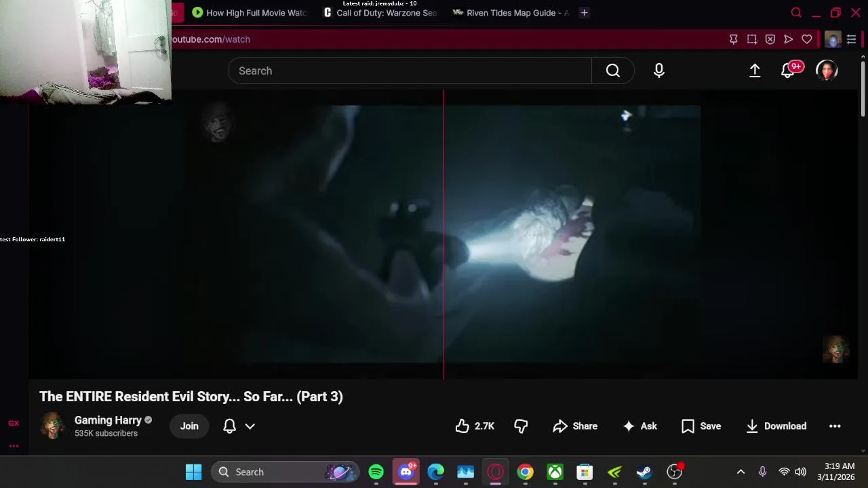Start voice search with the microphone icon
This screenshot has height=488, width=868.
(659, 70)
